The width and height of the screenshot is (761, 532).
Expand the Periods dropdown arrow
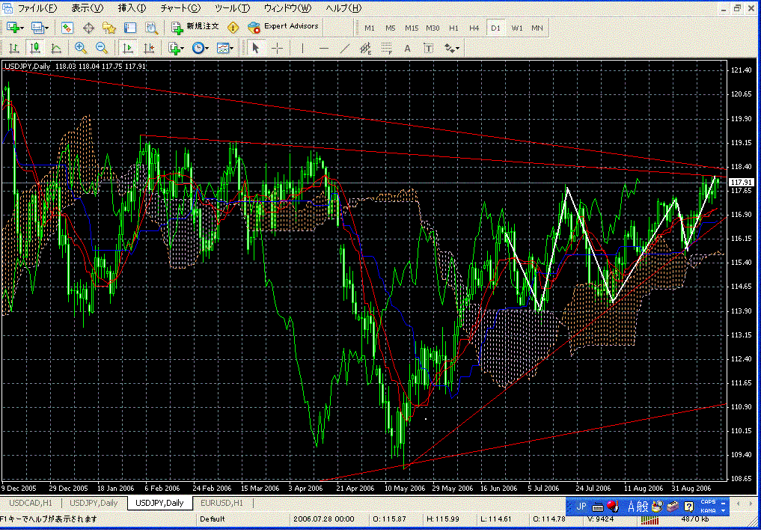(x=207, y=49)
